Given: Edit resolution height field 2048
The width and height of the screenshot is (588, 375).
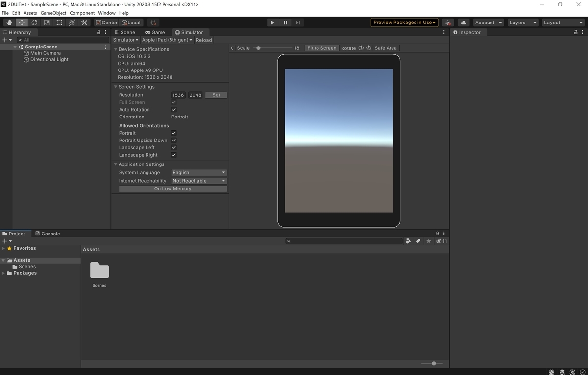Looking at the screenshot, I should tap(196, 95).
